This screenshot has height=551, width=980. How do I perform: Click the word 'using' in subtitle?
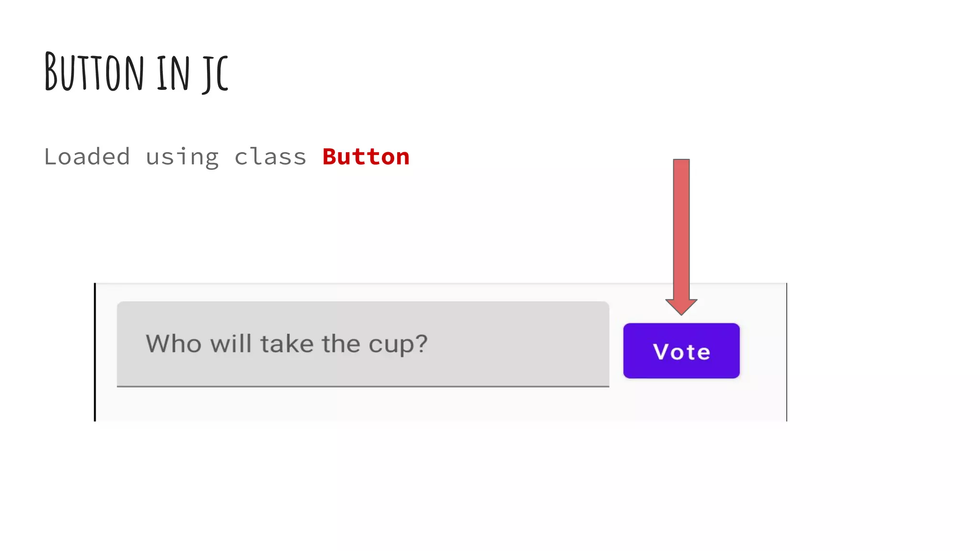pyautogui.click(x=182, y=157)
